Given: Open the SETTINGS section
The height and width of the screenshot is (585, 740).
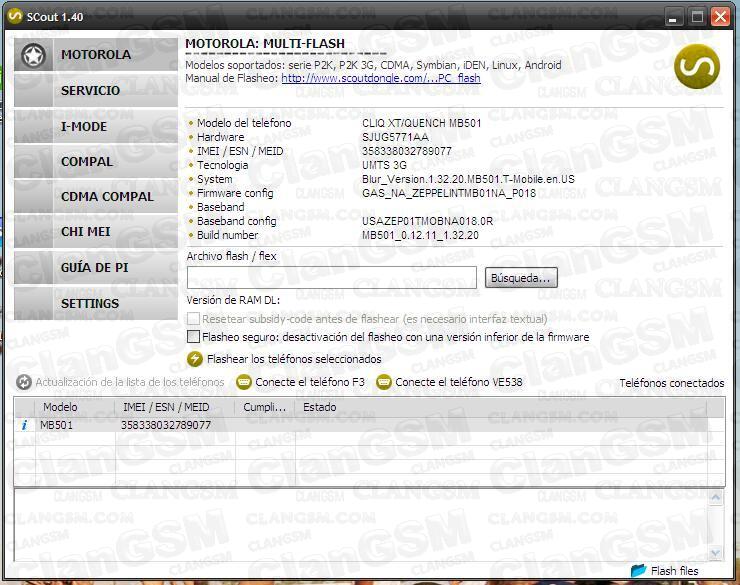Looking at the screenshot, I should pyautogui.click(x=96, y=303).
